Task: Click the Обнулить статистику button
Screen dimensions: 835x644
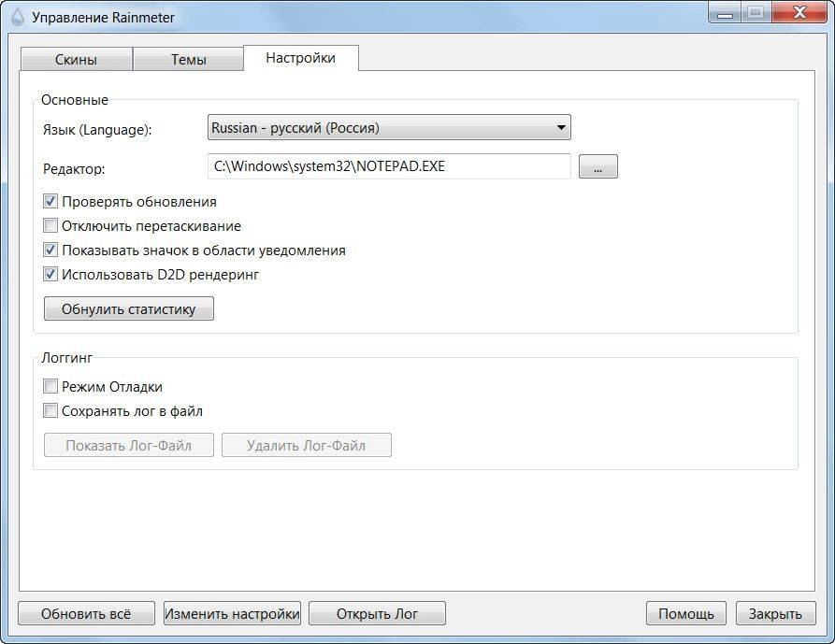Action: pos(129,308)
